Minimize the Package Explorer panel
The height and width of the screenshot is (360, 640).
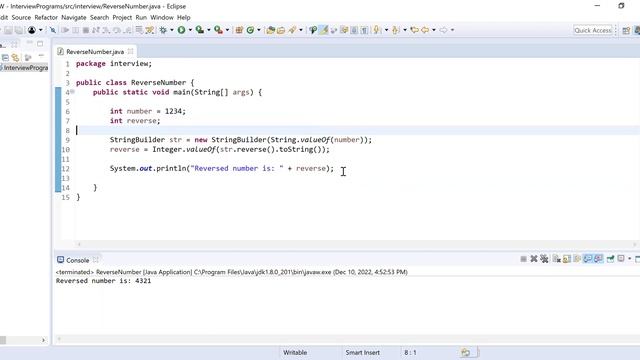[30, 43]
